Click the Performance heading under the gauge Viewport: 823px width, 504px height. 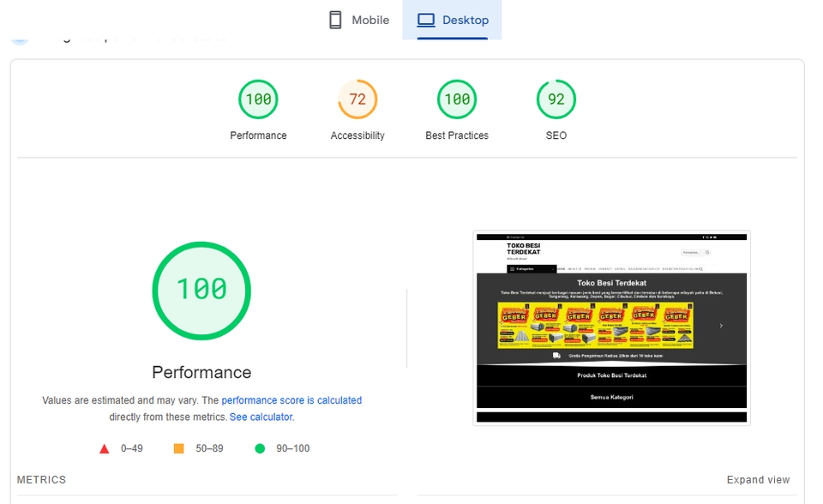tap(201, 372)
